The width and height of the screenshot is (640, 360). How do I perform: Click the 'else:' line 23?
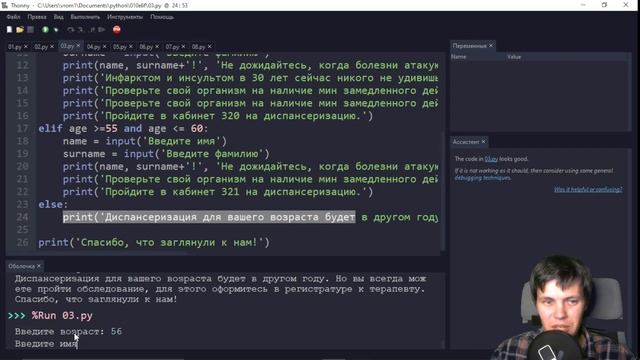[53, 204]
